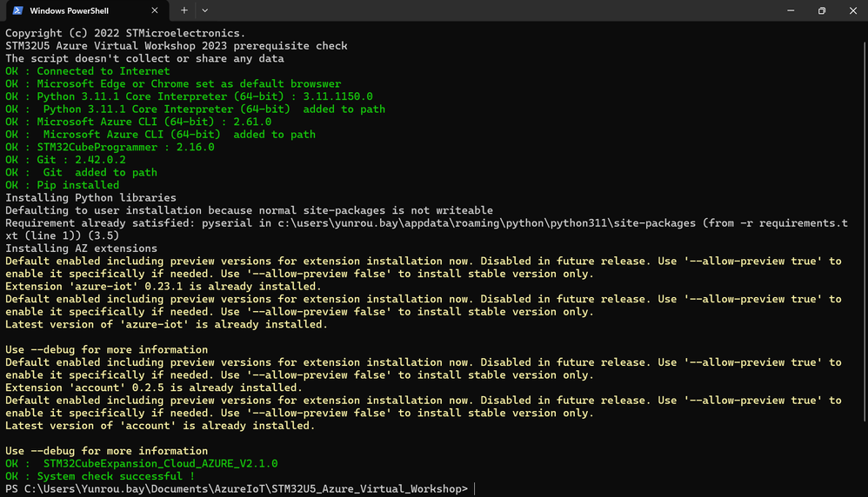Screen dimensions: 868x497
Task: Click the 'Copyright (c) 2022 STMicroelectronics' line
Action: [125, 33]
